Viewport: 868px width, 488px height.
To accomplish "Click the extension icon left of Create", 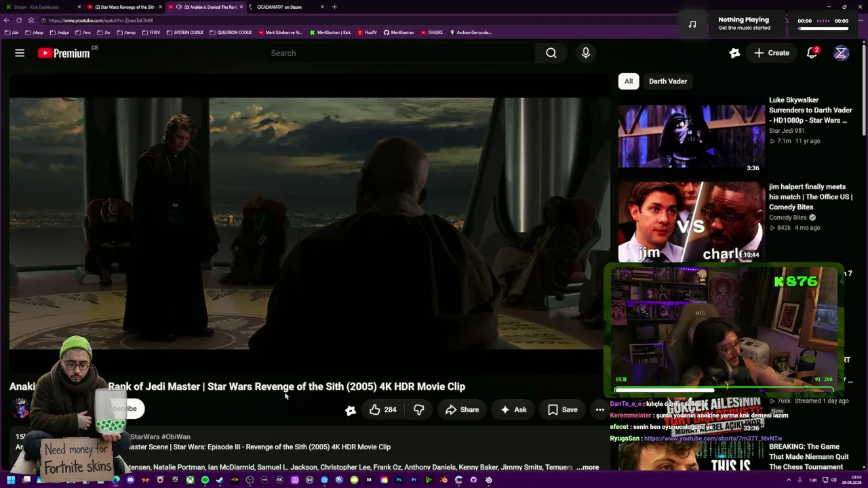I will pos(734,53).
